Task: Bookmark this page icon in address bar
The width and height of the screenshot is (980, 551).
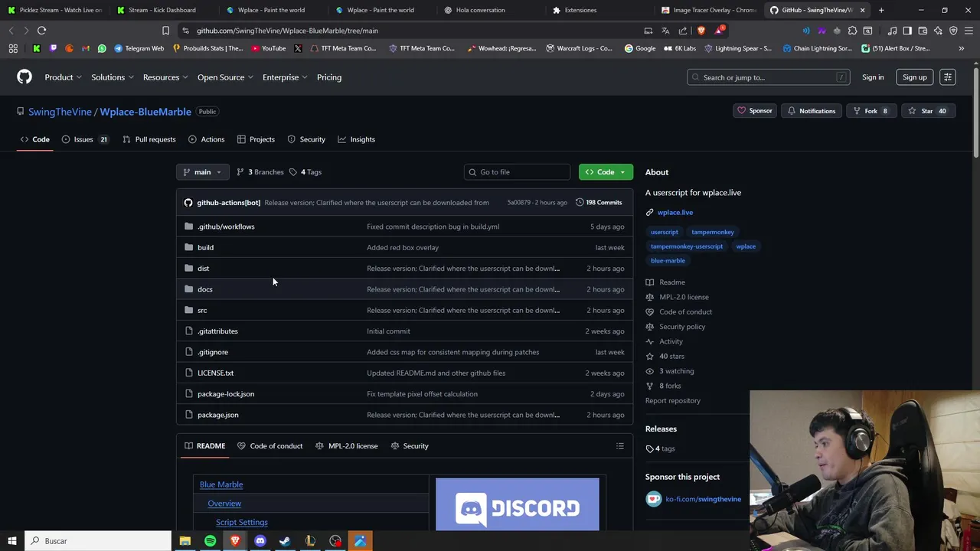Action: click(165, 31)
